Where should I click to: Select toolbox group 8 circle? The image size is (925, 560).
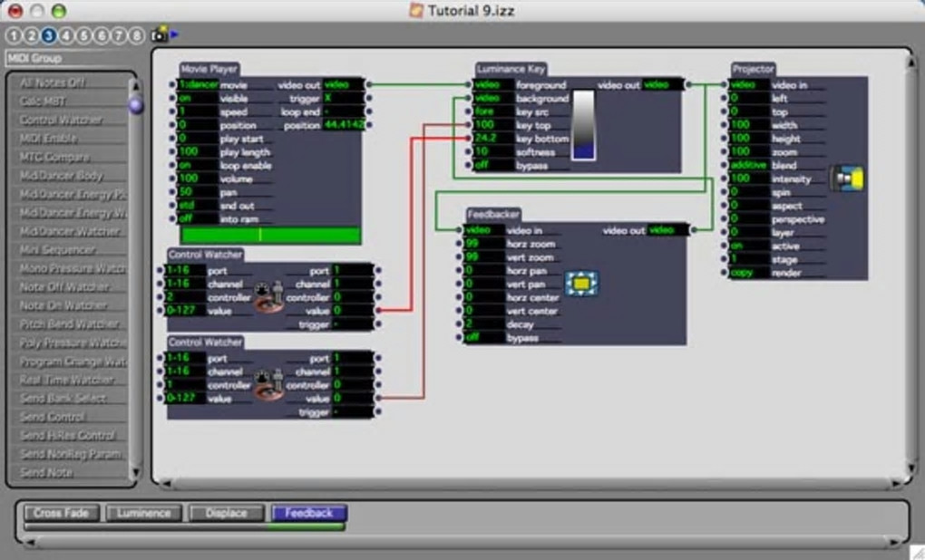(x=137, y=35)
